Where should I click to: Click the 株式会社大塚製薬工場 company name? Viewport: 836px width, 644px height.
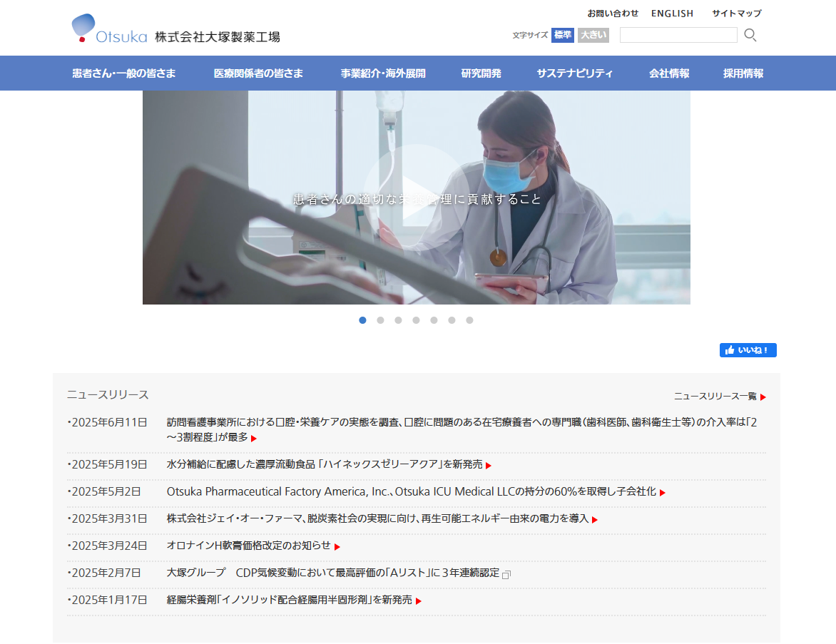click(218, 37)
